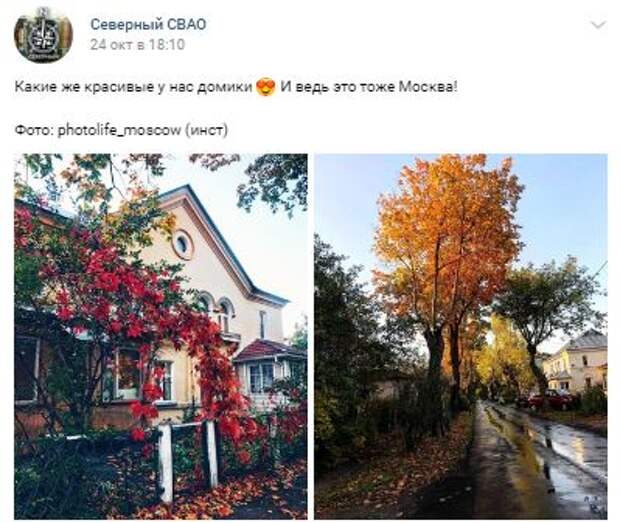Open the Северный СВАО group name link
This screenshot has width=620, height=523.
(148, 25)
